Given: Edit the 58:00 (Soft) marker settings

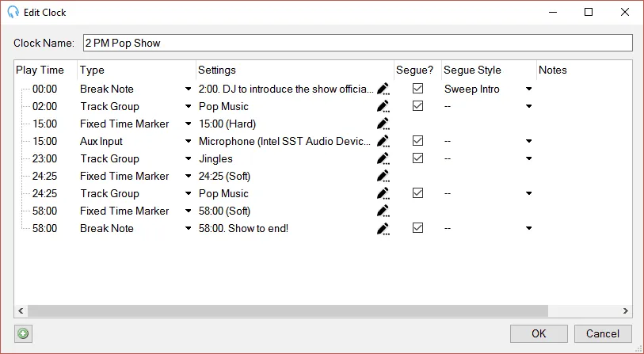Looking at the screenshot, I should click(x=383, y=211).
